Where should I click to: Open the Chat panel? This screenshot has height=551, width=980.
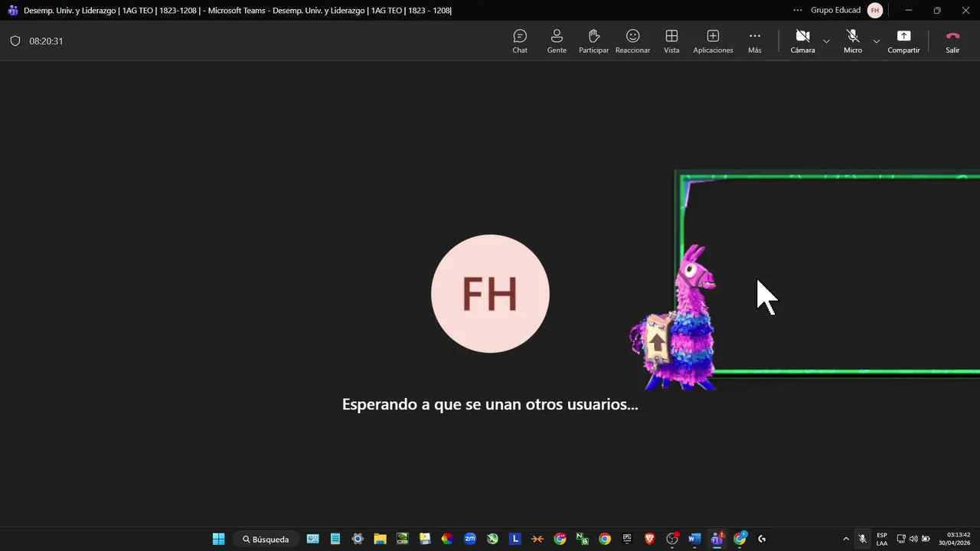[520, 41]
